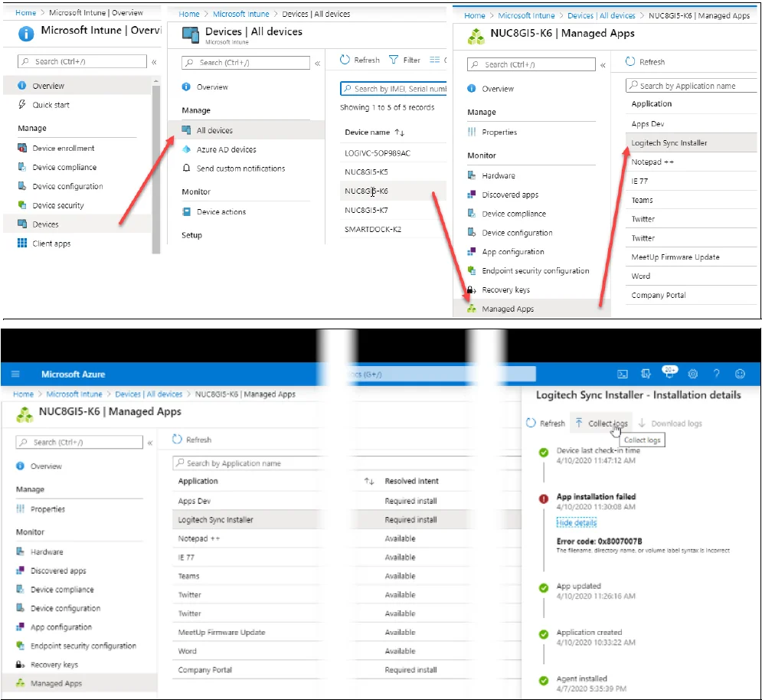Click Download logs in installation details
This screenshot has height=700, width=762.
coord(670,424)
